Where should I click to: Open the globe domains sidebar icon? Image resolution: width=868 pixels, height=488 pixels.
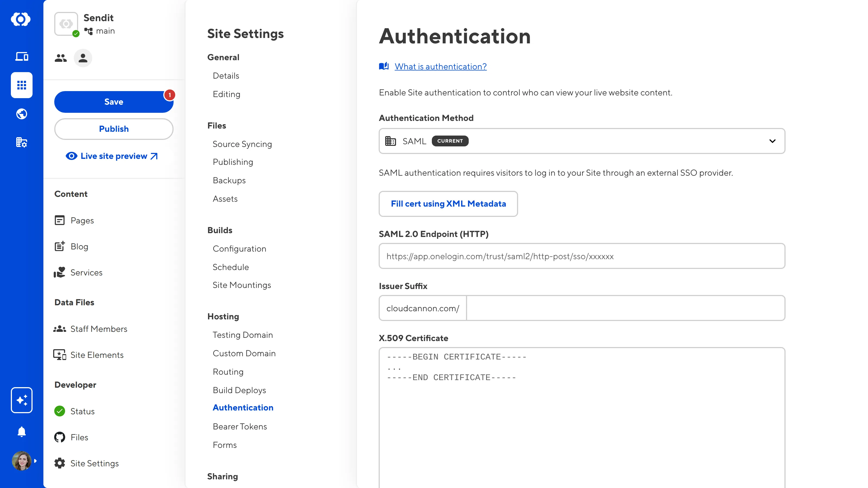pyautogui.click(x=22, y=114)
